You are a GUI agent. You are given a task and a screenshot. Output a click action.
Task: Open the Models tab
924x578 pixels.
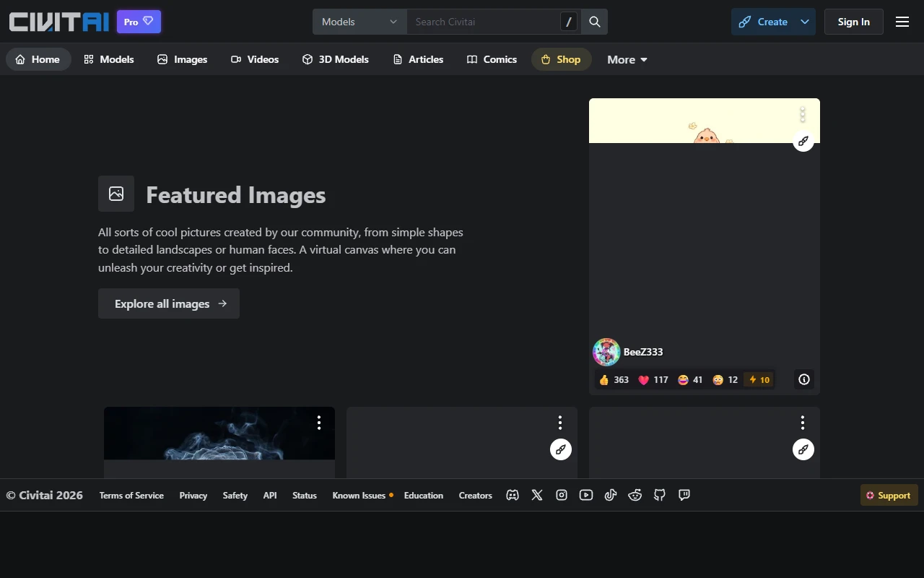109,59
